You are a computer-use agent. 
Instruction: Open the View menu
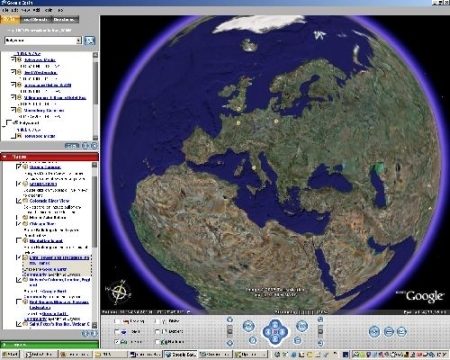pos(25,10)
